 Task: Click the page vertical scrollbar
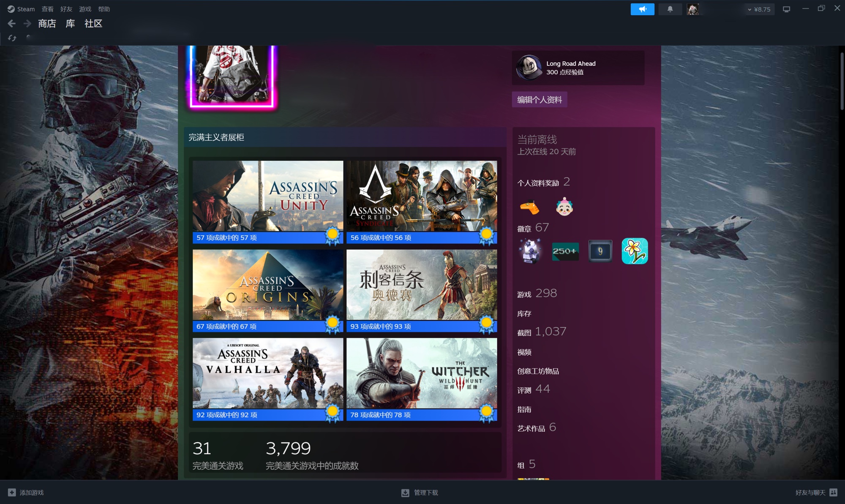click(x=842, y=80)
